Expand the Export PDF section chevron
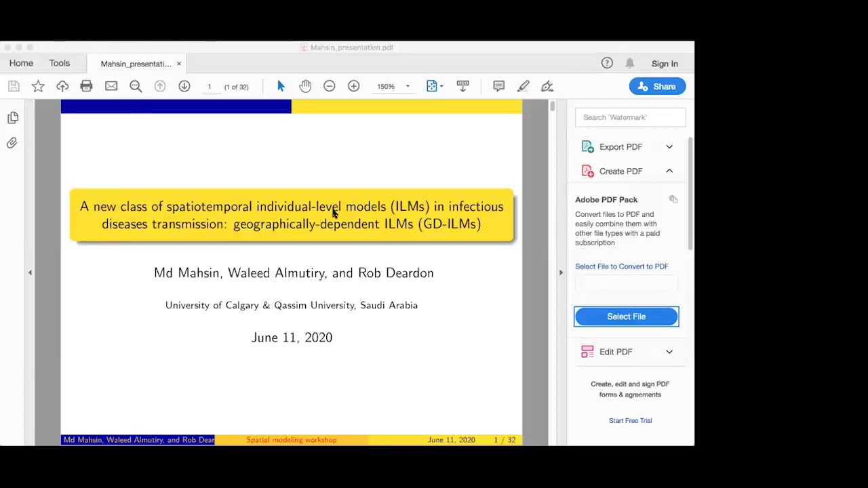The height and width of the screenshot is (488, 868). click(669, 147)
